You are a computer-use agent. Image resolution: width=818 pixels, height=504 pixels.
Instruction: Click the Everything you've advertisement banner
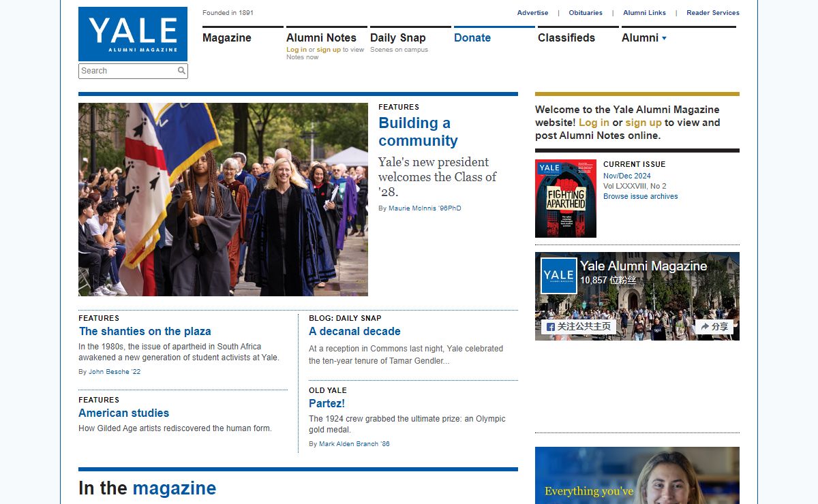coord(637,475)
